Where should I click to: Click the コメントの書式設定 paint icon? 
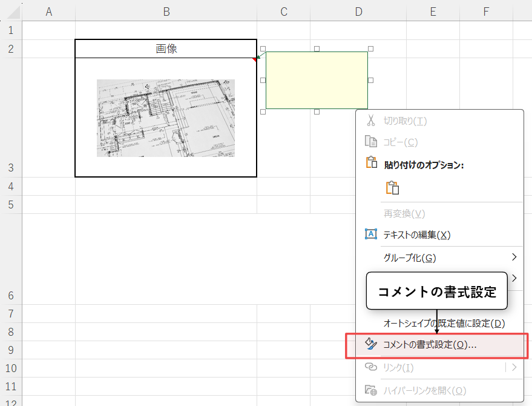point(371,344)
